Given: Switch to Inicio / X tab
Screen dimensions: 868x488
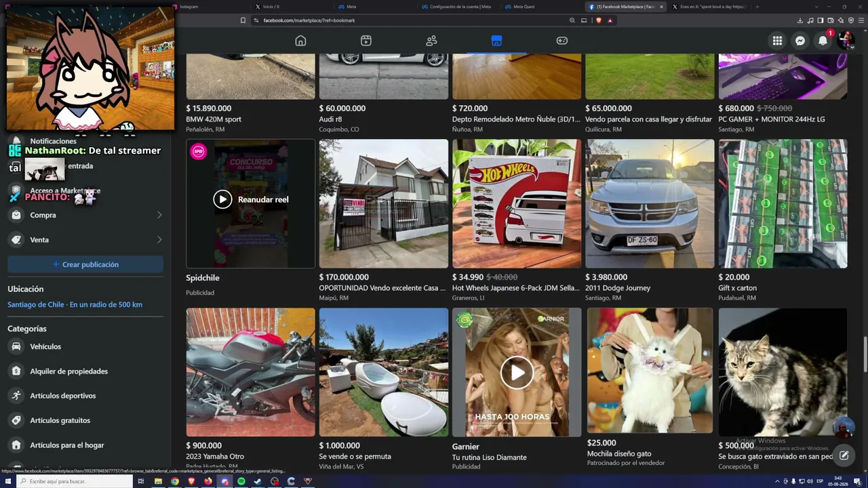Looking at the screenshot, I should (x=292, y=7).
